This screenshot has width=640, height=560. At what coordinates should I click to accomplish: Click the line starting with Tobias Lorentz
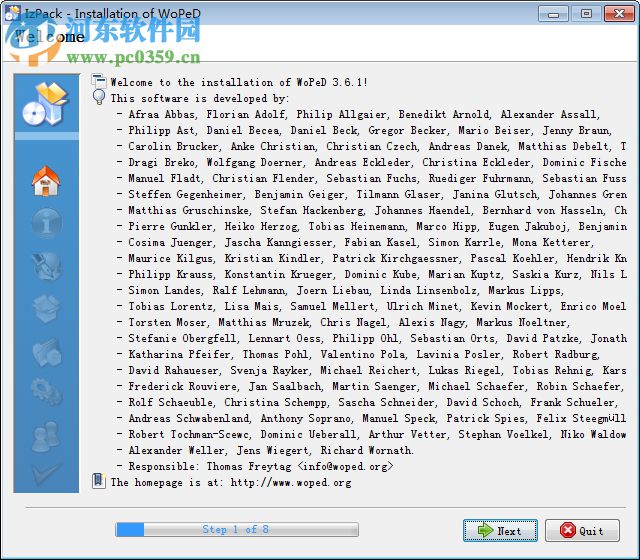click(x=371, y=306)
